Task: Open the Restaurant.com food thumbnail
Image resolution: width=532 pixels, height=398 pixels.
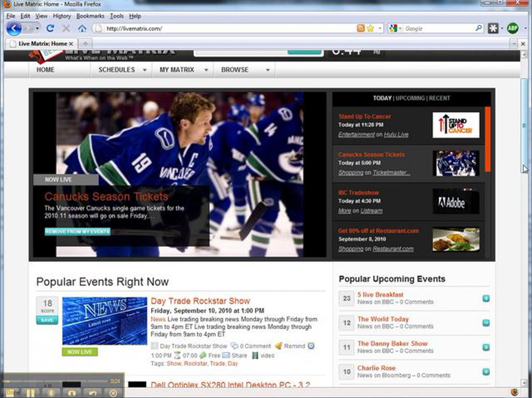Action: (x=456, y=240)
